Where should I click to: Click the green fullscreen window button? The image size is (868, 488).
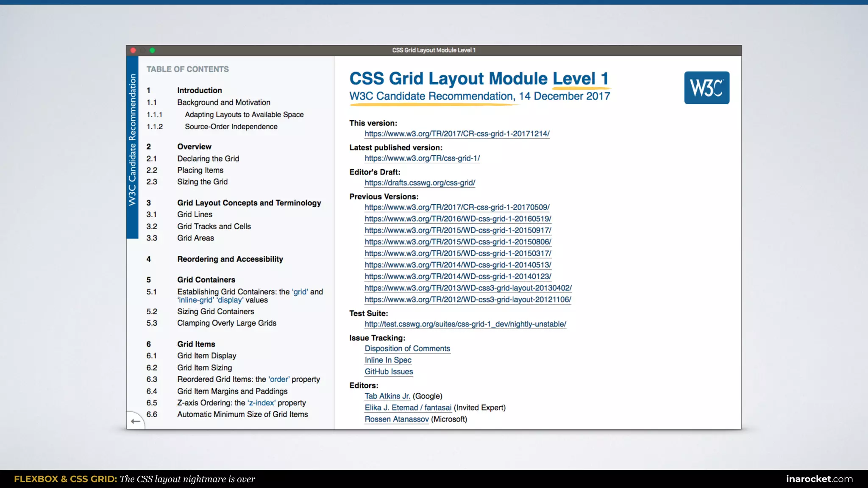(x=152, y=50)
